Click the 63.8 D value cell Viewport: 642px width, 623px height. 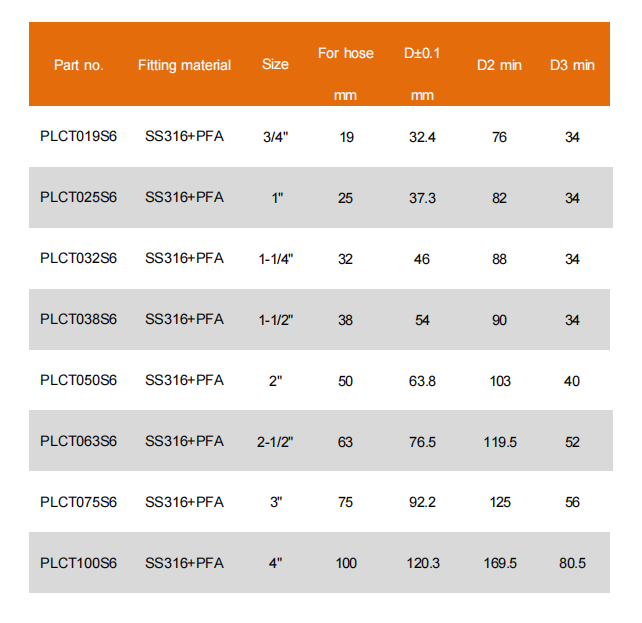[x=423, y=381]
